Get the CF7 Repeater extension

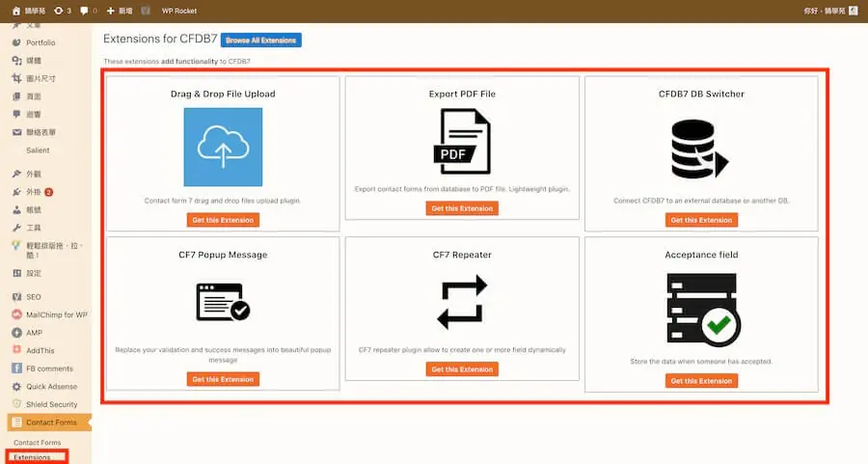[x=462, y=369]
